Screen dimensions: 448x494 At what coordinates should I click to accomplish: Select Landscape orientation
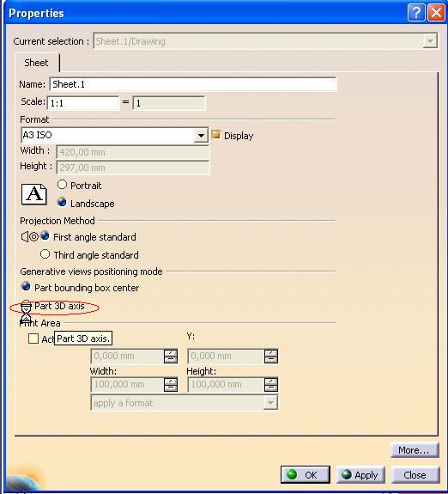click(62, 202)
